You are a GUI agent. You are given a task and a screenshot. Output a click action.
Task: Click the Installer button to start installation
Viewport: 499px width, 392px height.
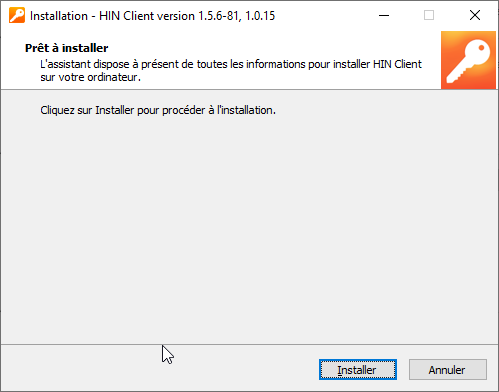click(x=358, y=369)
